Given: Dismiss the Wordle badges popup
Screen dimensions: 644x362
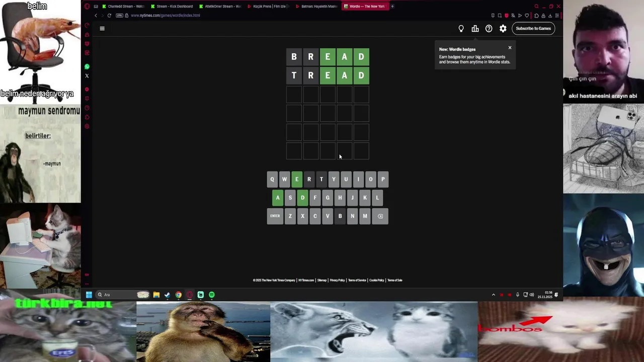Looking at the screenshot, I should coord(510,48).
